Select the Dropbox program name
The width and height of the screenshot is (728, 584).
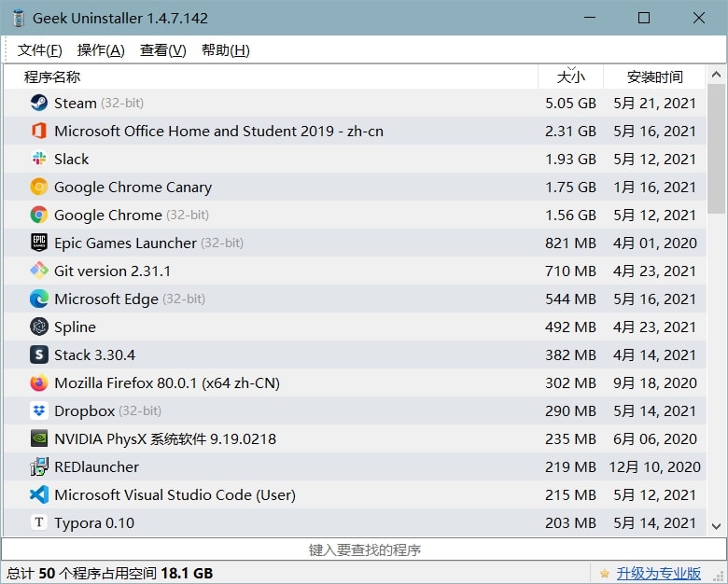point(85,410)
